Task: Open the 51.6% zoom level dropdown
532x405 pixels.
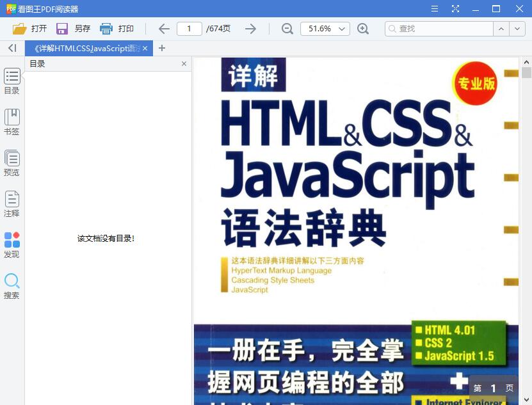Action: coord(325,29)
